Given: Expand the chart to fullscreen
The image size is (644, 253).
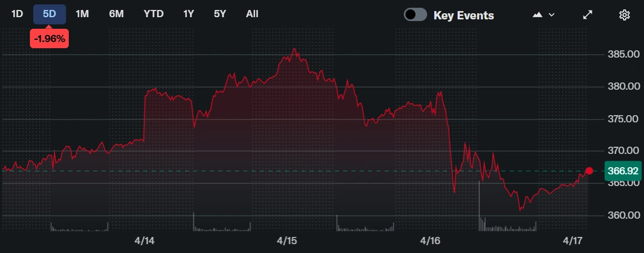Looking at the screenshot, I should click(x=588, y=15).
